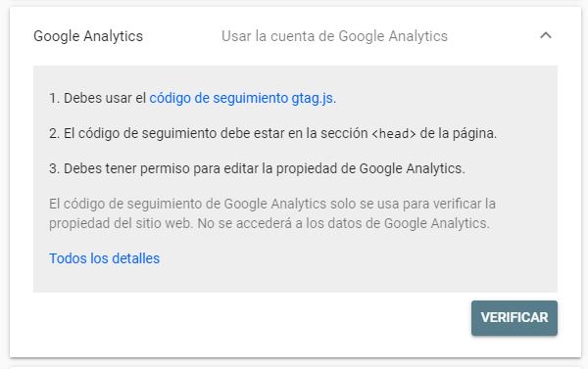Click the VERIFICAR button

[514, 318]
